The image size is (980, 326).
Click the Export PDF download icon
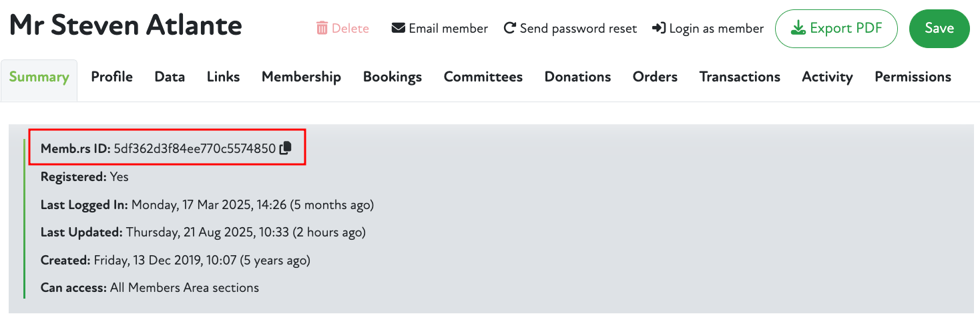click(x=798, y=28)
